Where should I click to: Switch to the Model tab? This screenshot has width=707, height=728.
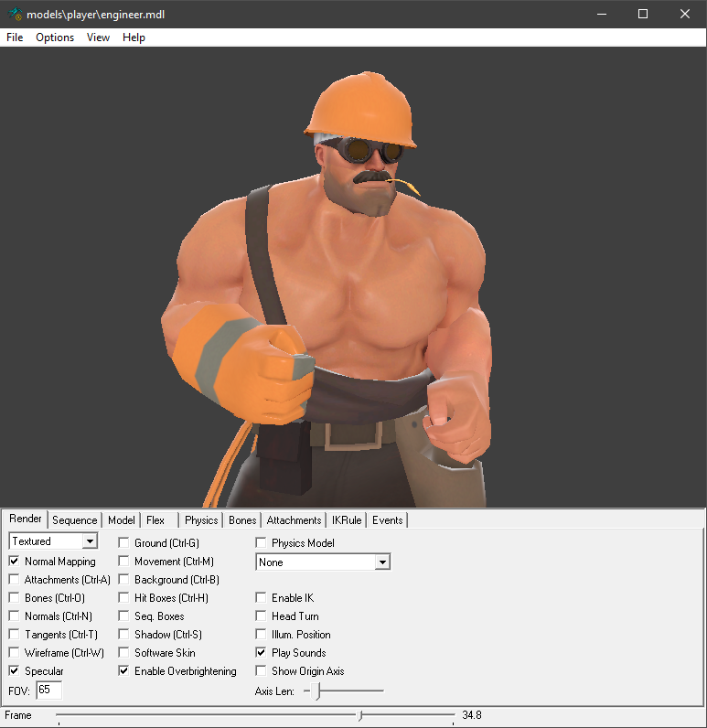coord(121,520)
